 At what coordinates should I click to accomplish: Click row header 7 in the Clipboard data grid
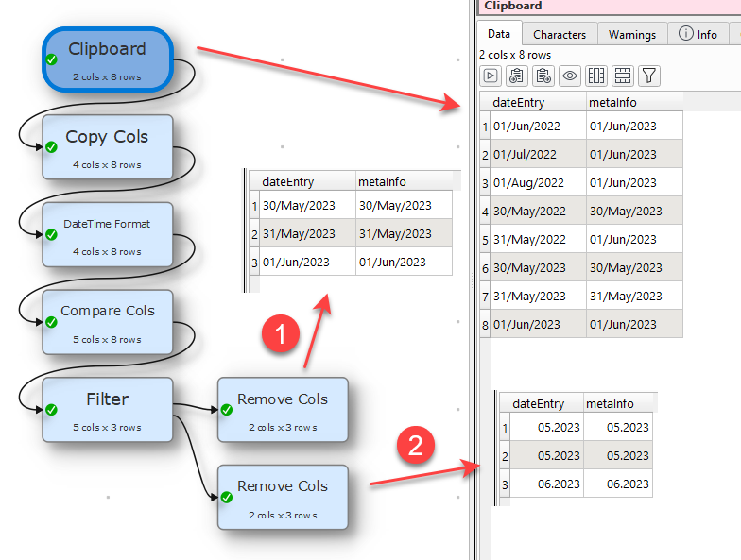pos(485,297)
